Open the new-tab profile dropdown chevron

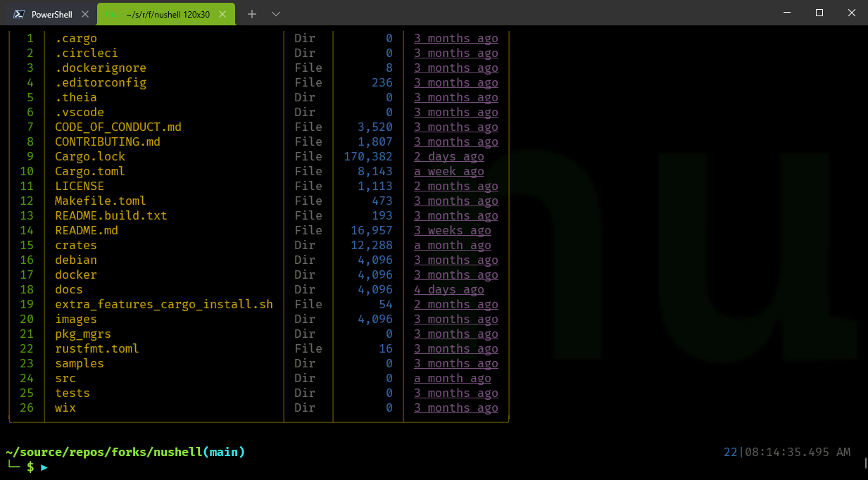point(275,13)
